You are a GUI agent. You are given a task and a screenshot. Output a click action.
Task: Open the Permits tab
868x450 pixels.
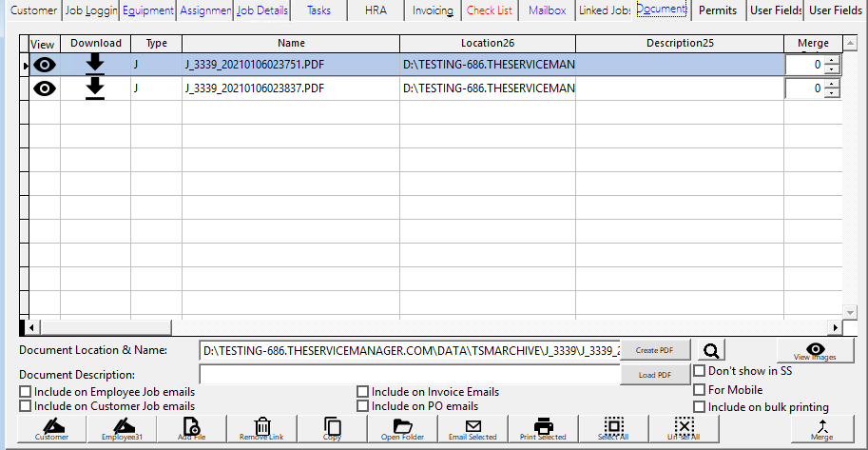point(718,10)
